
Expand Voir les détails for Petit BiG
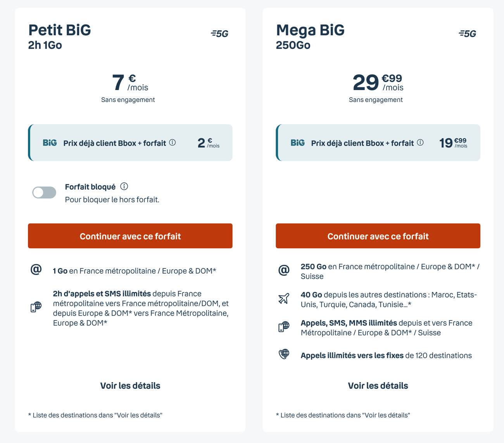tap(130, 386)
